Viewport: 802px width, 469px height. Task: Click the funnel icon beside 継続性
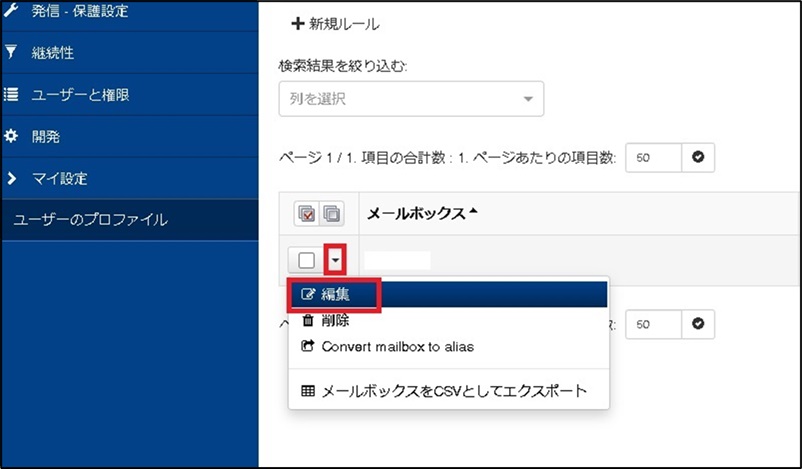click(x=11, y=52)
